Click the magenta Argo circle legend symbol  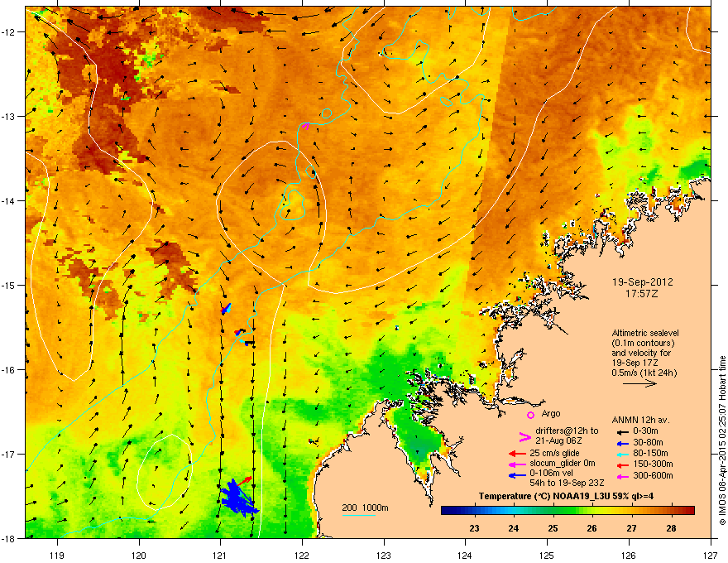530,415
